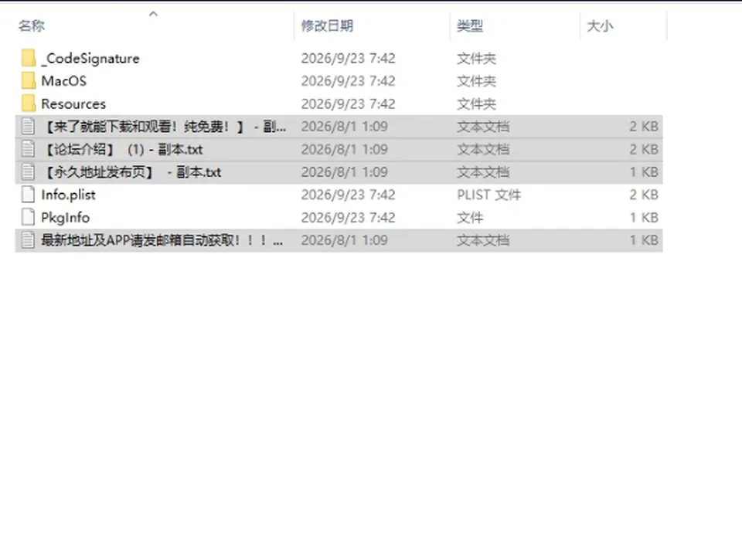The width and height of the screenshot is (742, 560).
Task: Click the date of Info.plist row
Action: pos(348,195)
